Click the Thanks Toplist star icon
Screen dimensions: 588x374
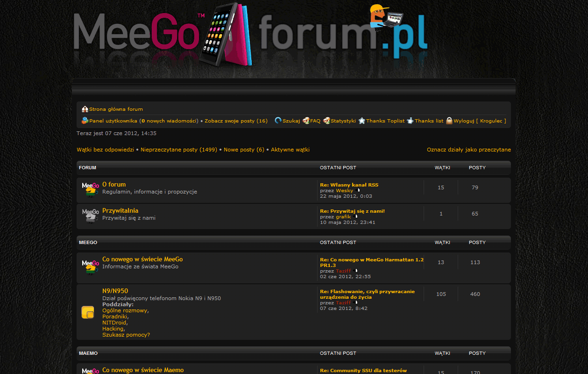click(362, 121)
